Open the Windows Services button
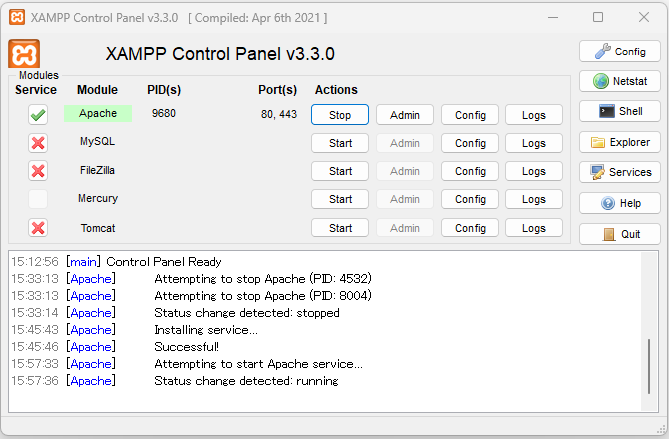Image resolution: width=669 pixels, height=439 pixels. [x=620, y=172]
